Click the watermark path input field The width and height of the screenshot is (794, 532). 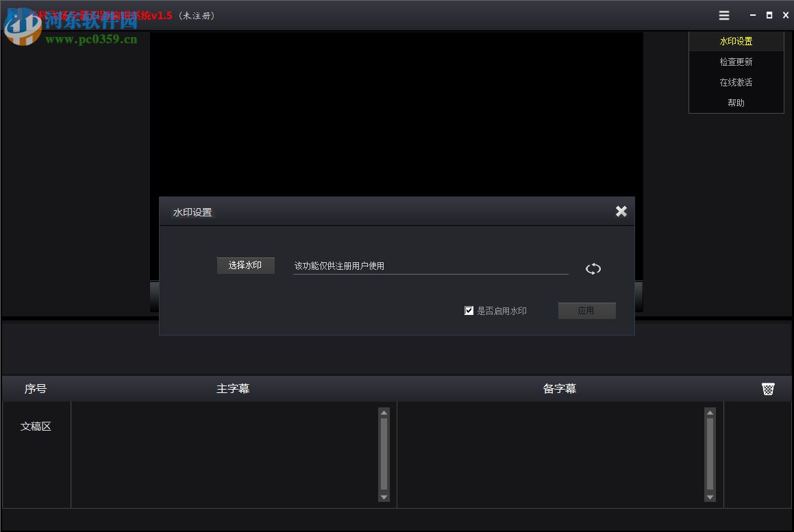pyautogui.click(x=430, y=266)
